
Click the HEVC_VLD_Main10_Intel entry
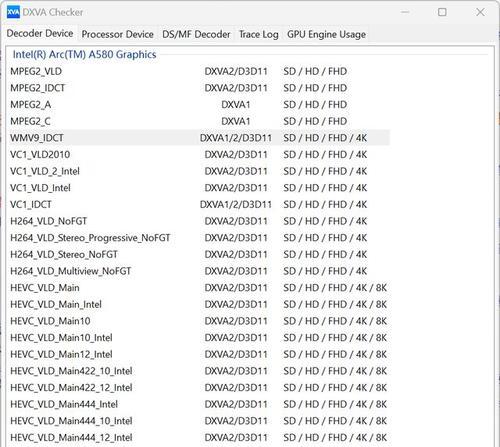tap(200, 338)
